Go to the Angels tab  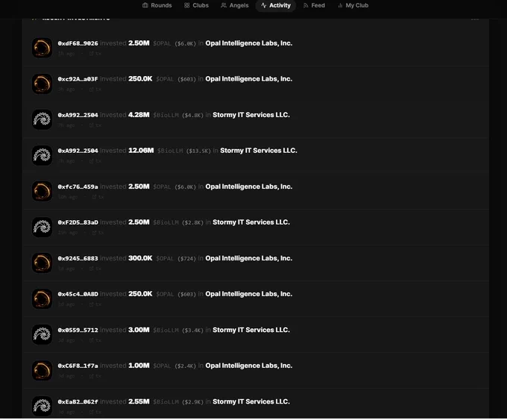(x=235, y=5)
